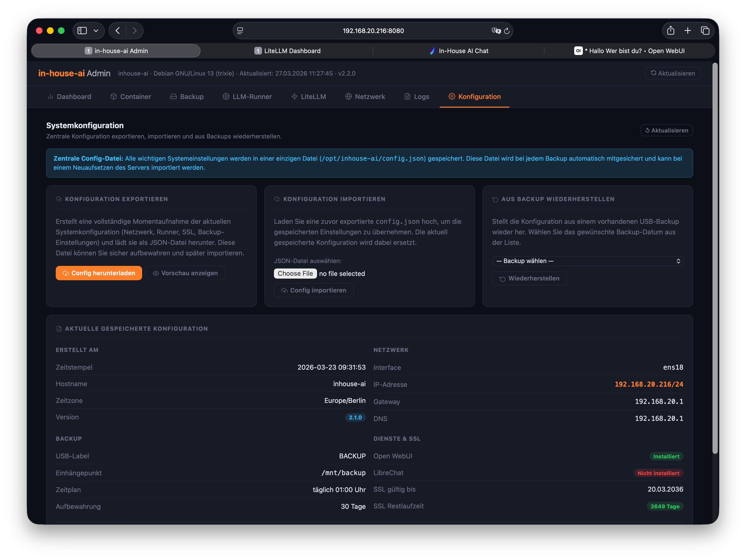
Task: Switch to the LiteLLM Dashboard browser tab
Action: (x=287, y=51)
